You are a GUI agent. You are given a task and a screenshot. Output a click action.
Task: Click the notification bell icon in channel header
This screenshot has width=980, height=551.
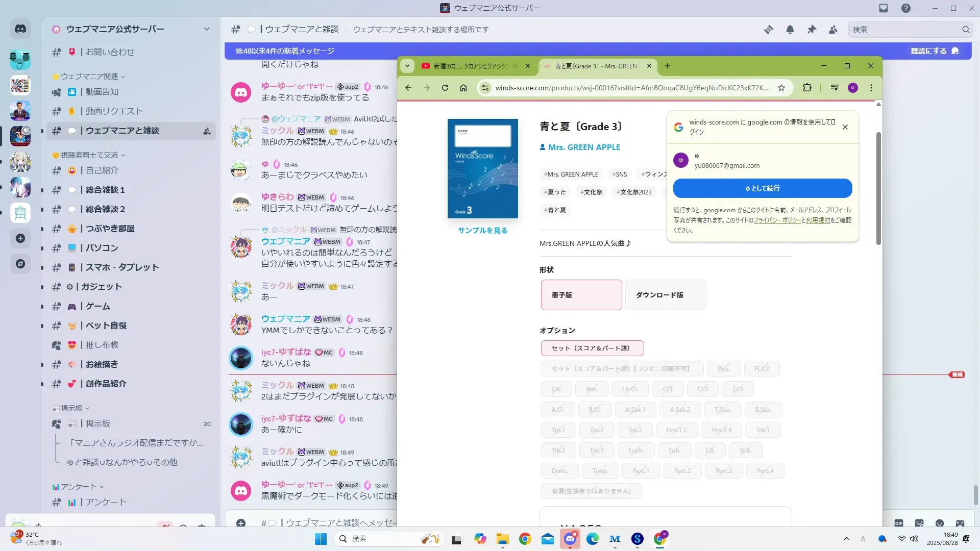(x=790, y=30)
